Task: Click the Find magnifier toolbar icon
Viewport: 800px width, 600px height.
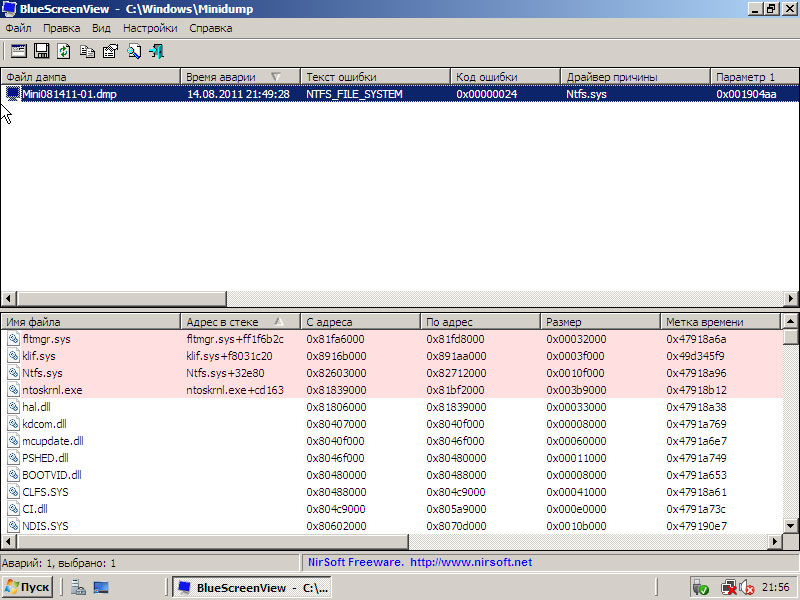Action: click(134, 51)
